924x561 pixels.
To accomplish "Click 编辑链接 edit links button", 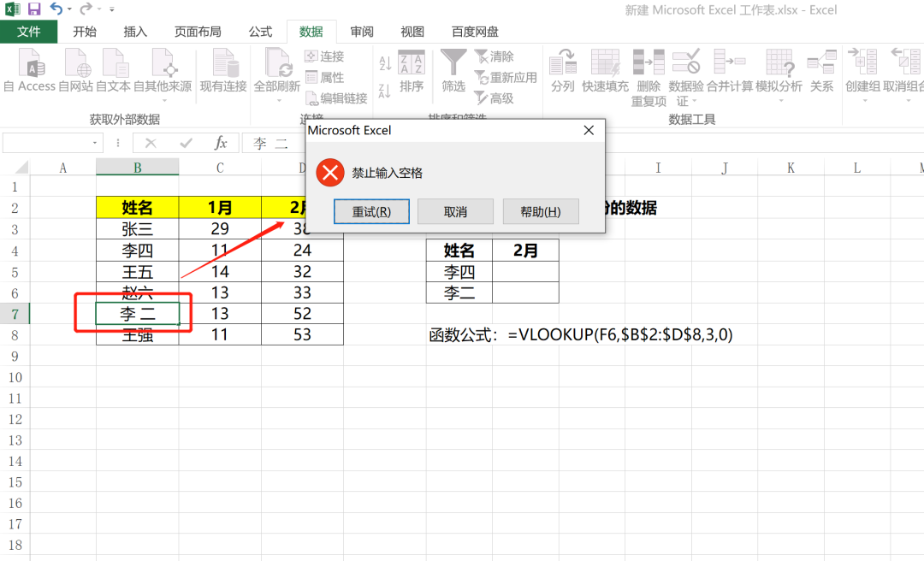I will (336, 98).
